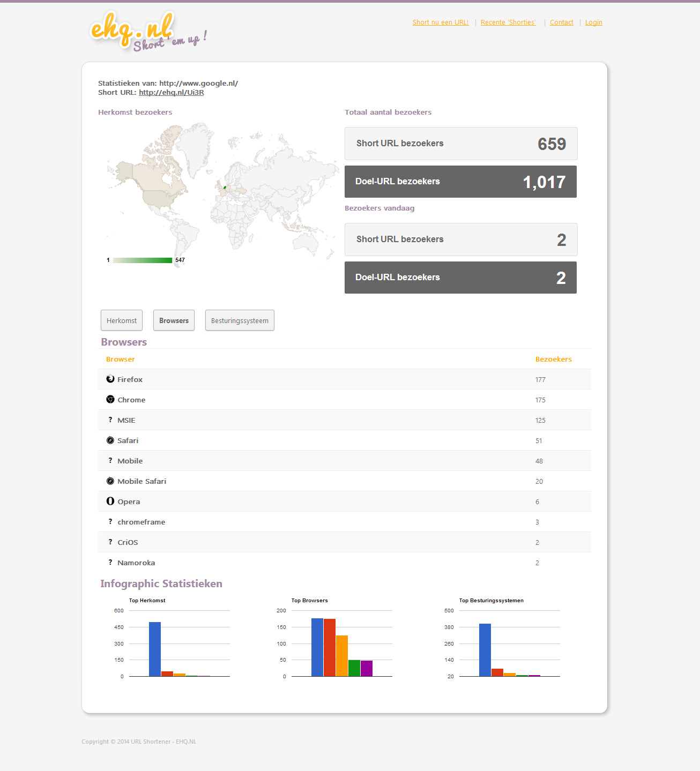Switch to the Herkomst tab
700x771 pixels.
coord(122,320)
